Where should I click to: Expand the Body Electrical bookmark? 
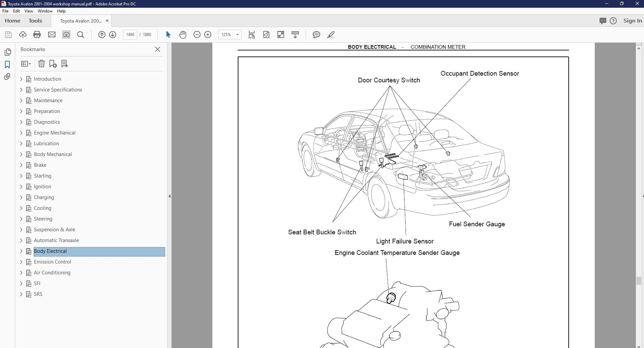[21, 251]
